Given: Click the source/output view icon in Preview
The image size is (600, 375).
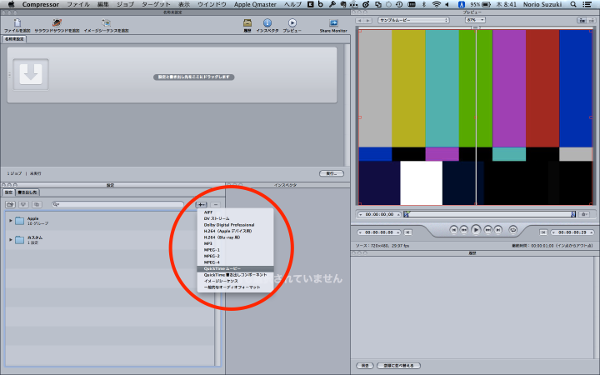Looking at the screenshot, I should tap(582, 20).
